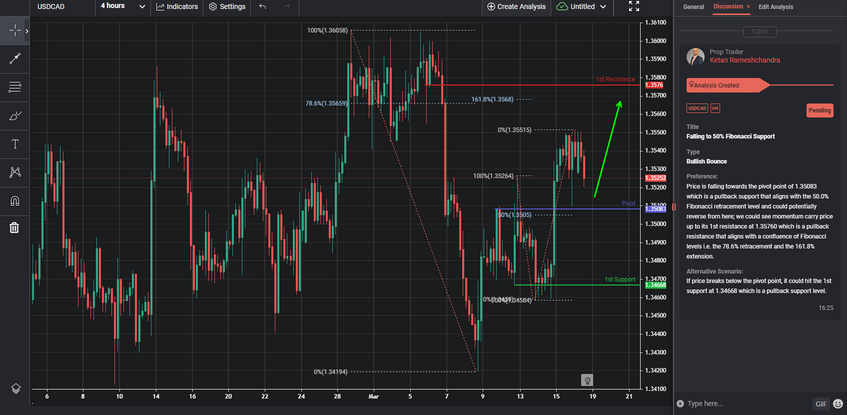Click the lightbulb idea marker on chart
Viewport: 847px width, 415px height.
[587, 380]
